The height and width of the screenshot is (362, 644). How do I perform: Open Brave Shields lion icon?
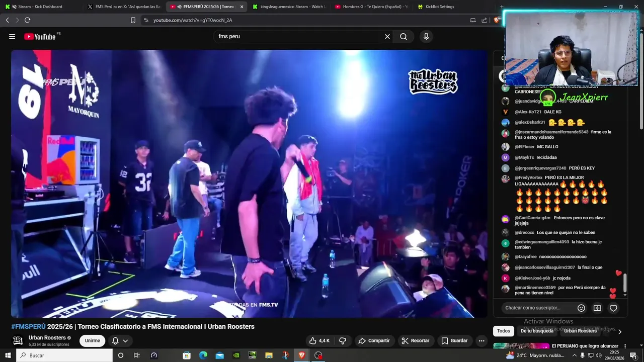pyautogui.click(x=497, y=20)
